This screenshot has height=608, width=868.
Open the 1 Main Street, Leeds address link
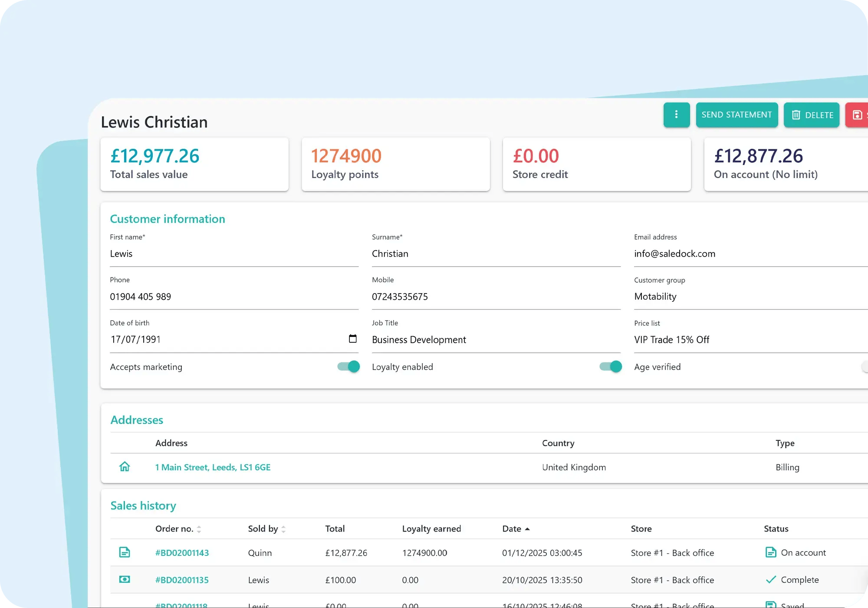click(x=213, y=467)
